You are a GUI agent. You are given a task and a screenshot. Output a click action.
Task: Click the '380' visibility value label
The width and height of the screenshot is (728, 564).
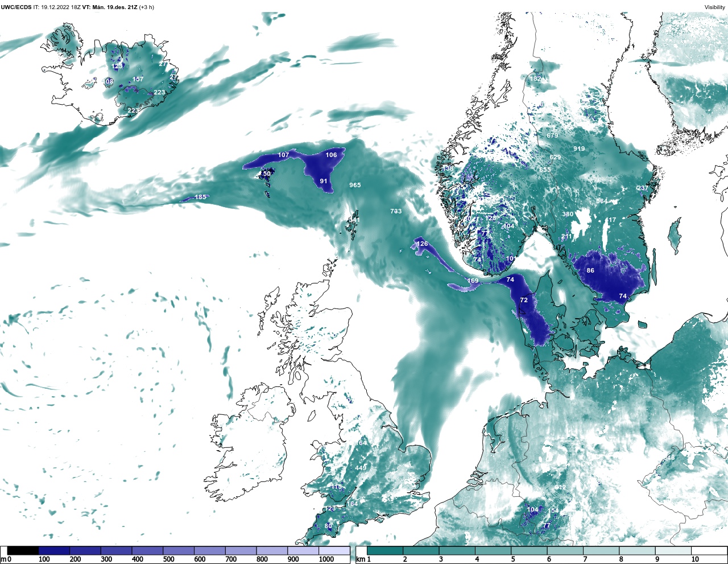tap(568, 214)
